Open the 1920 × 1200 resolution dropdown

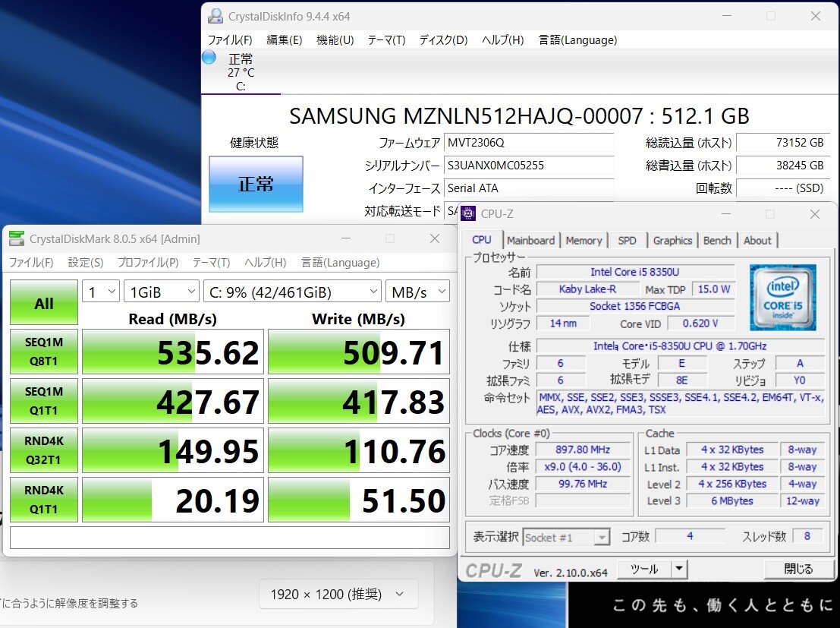(338, 595)
